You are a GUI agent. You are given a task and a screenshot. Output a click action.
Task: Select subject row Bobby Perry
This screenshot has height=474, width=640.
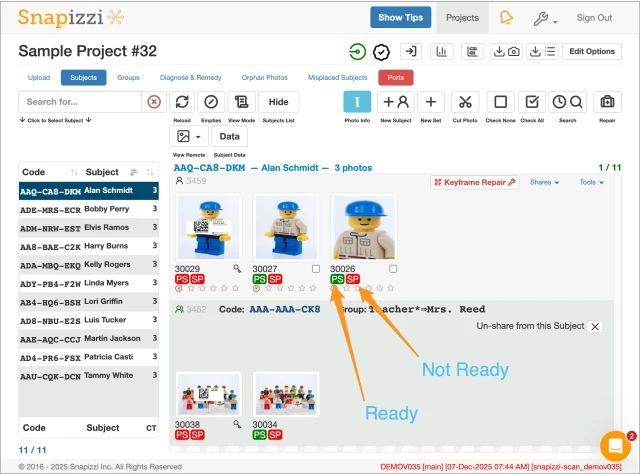pos(89,209)
